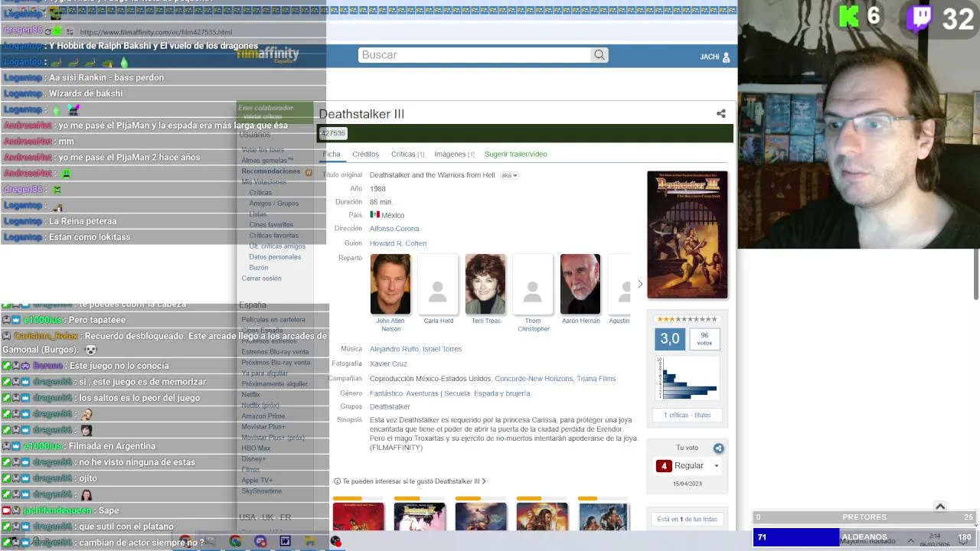Image resolution: width=980 pixels, height=551 pixels.
Task: Click 'Está en 1 de tus listas'
Action: 687,519
